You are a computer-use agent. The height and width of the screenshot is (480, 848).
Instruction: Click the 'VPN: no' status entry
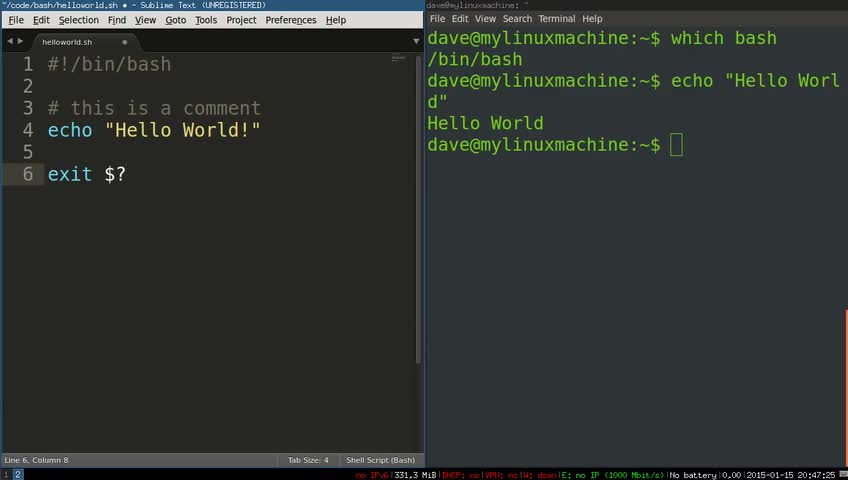click(x=502, y=475)
